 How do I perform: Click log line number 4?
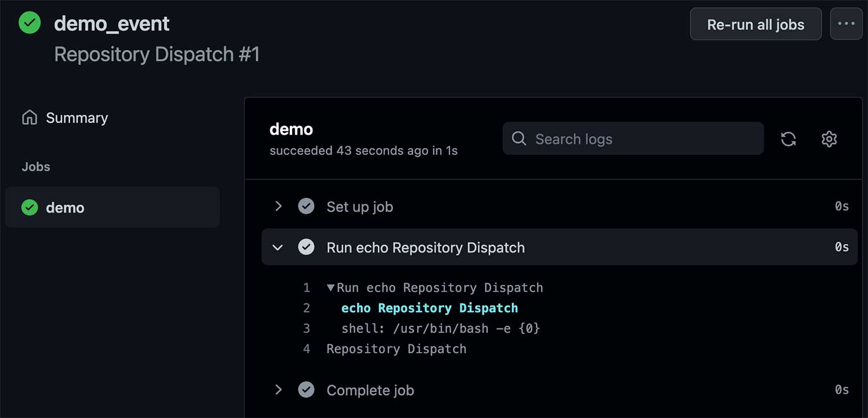pyautogui.click(x=307, y=349)
